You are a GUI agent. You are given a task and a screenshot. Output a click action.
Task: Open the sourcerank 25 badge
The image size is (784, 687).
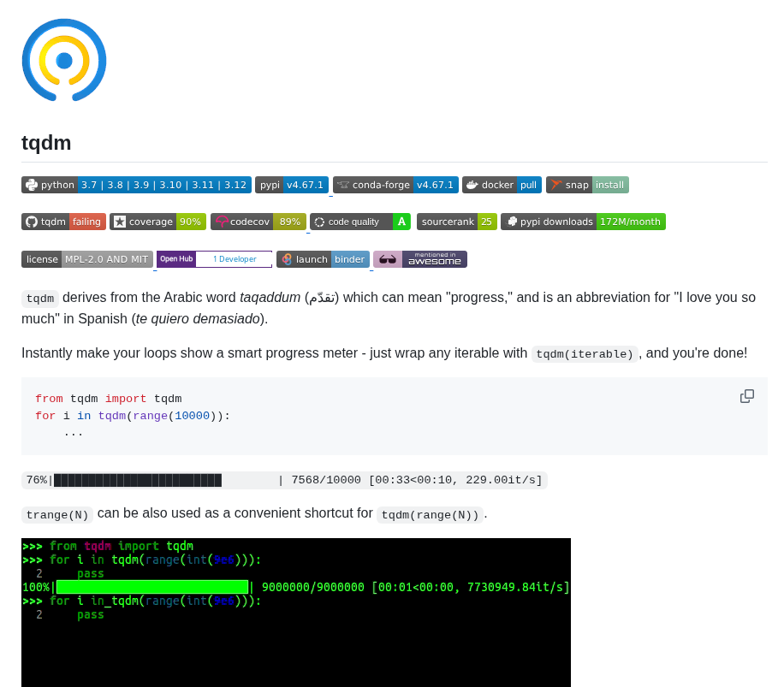[x=457, y=222]
